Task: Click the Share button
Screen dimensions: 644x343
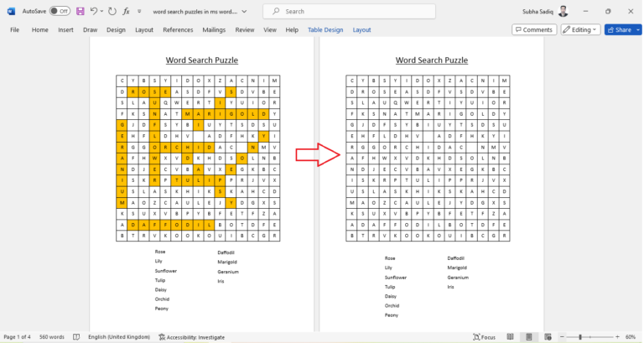Action: (x=620, y=29)
